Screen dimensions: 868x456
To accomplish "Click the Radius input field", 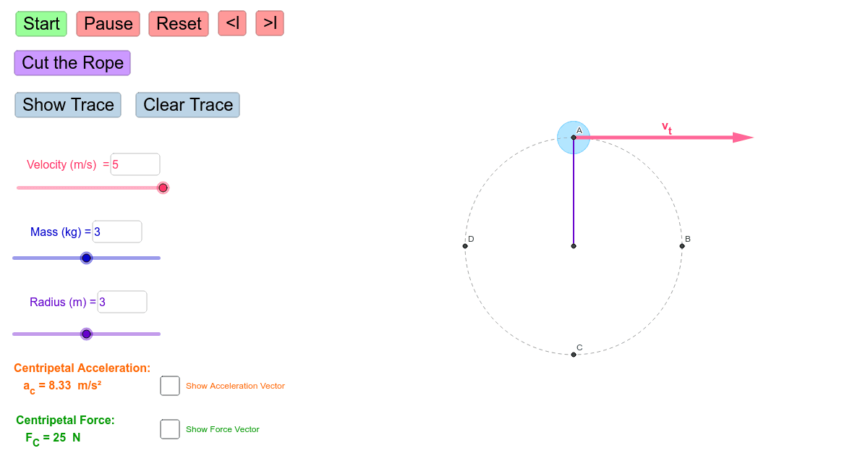I will click(x=122, y=302).
